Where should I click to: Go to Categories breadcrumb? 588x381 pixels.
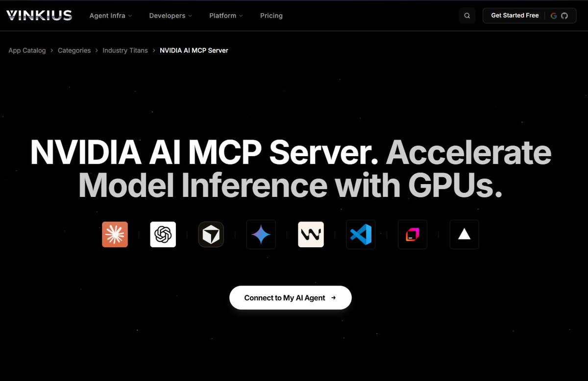(x=74, y=50)
